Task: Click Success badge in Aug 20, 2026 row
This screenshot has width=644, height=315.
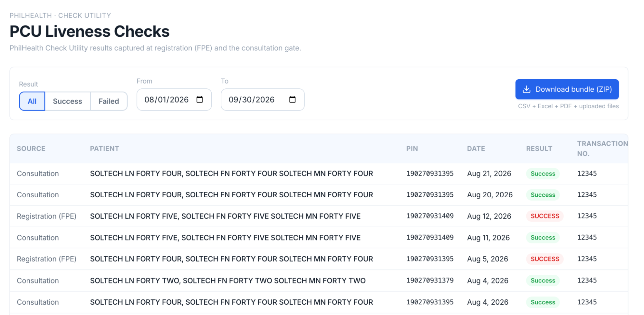Action: pos(543,195)
